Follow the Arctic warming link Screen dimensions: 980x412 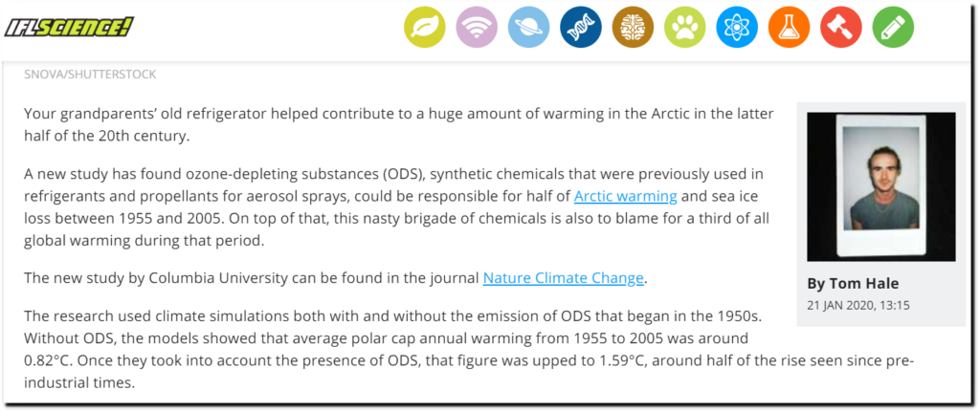[x=626, y=196]
